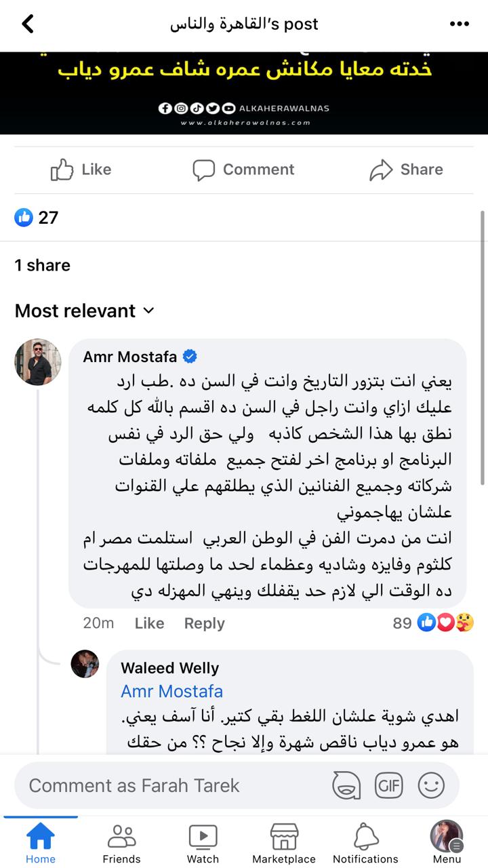This screenshot has height=868, width=488.
Task: Expand the Most relevant comment sort dropdown
Action: (x=85, y=311)
